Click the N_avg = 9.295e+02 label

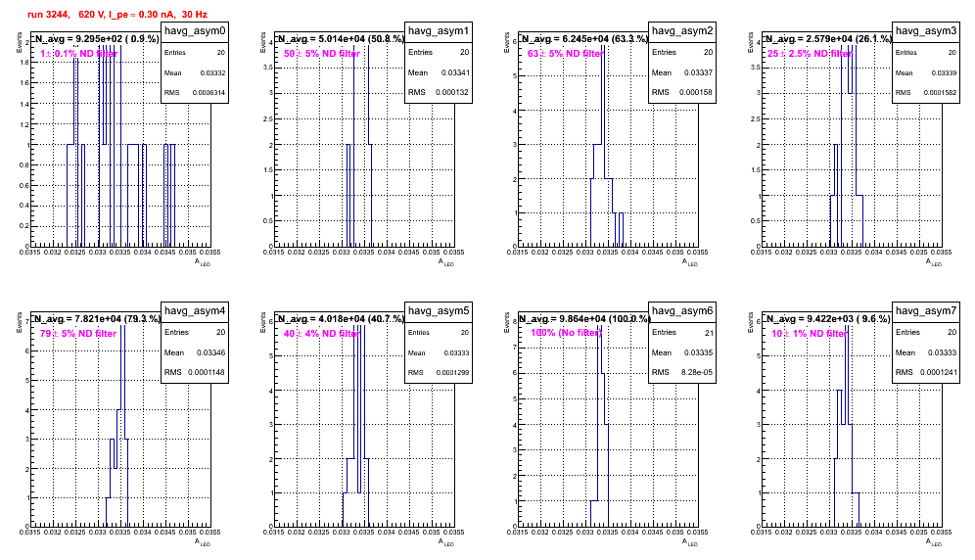tap(97, 38)
